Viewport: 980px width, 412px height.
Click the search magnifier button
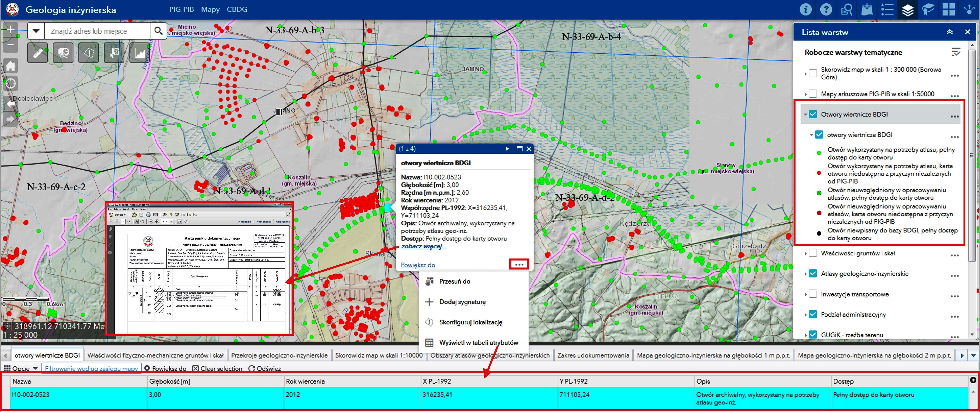pyautogui.click(x=158, y=31)
